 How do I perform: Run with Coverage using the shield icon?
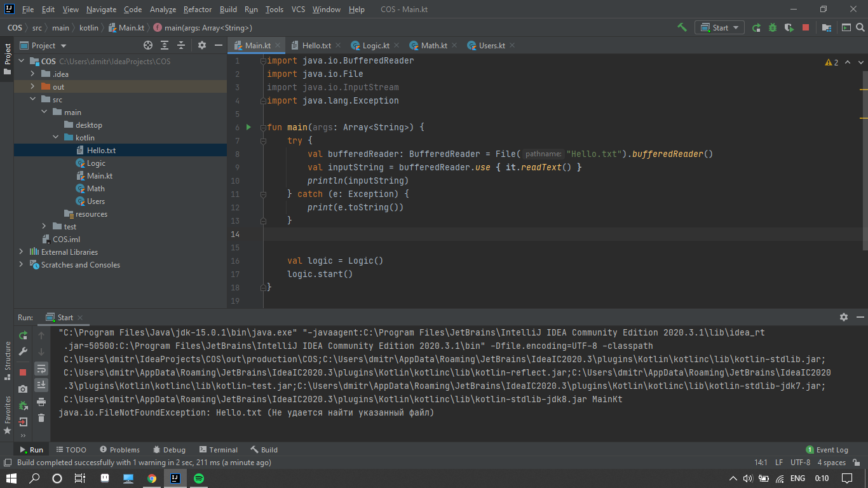(789, 27)
